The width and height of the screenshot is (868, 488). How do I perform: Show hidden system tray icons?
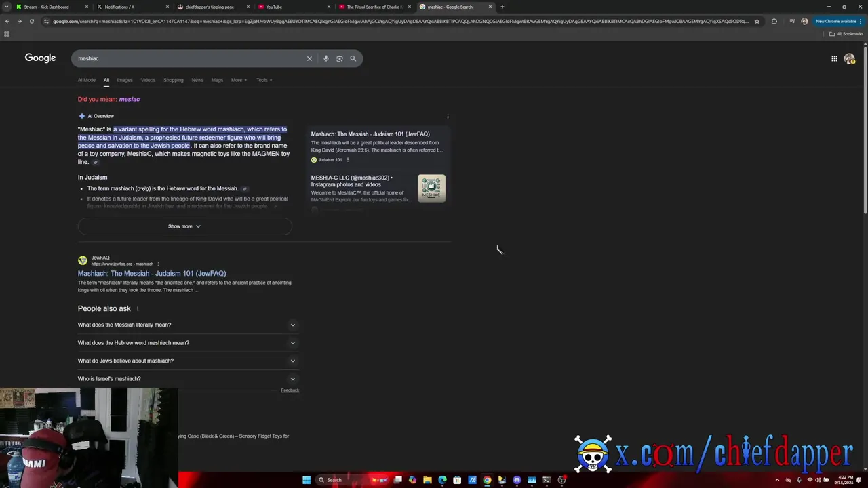coord(777,480)
